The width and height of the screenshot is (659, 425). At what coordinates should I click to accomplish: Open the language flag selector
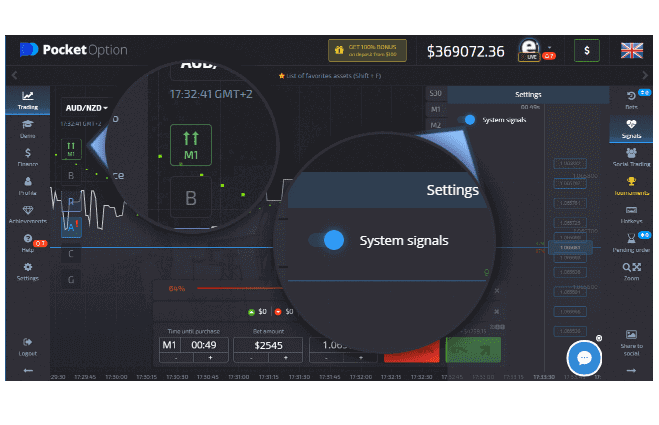pos(631,50)
